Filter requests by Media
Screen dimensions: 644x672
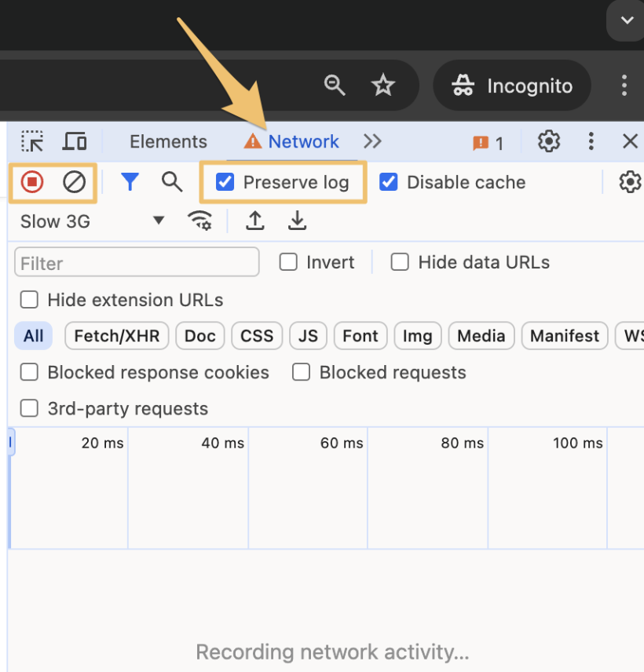click(481, 336)
